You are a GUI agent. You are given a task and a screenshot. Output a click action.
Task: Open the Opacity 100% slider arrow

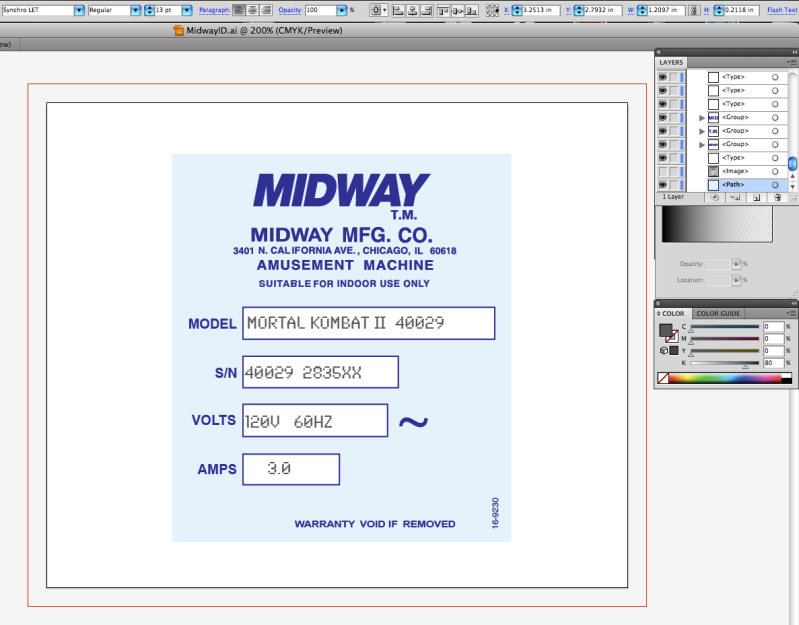342,10
